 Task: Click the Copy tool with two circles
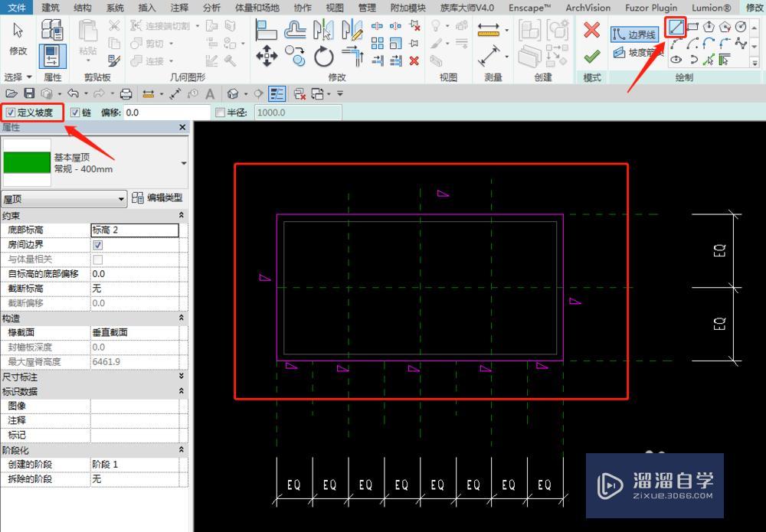pos(295,56)
